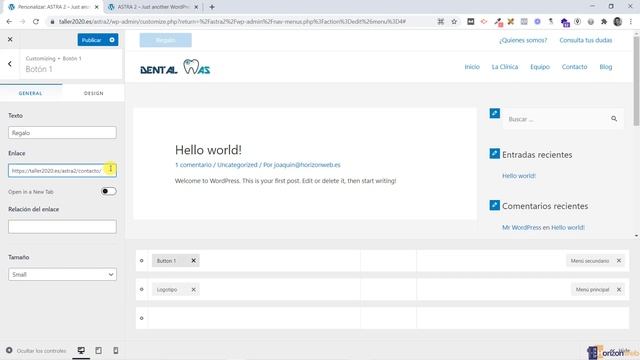Open Chrome three-dot menu
The width and height of the screenshot is (640, 360).
(631, 22)
